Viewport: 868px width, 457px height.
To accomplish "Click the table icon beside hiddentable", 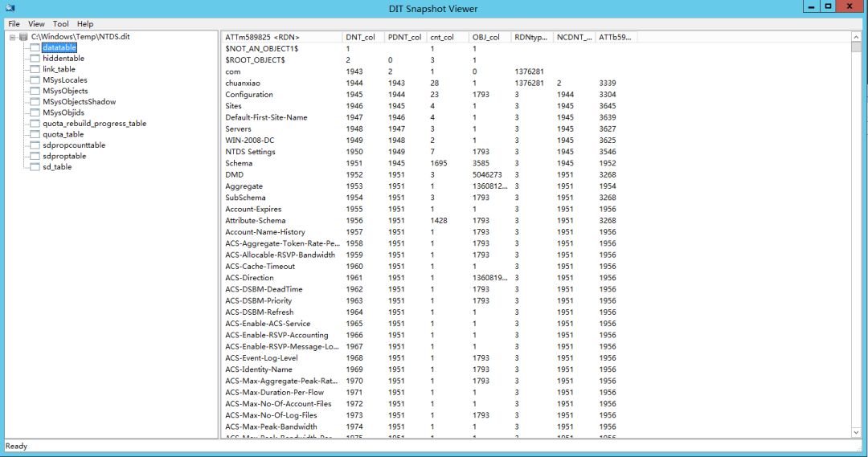I will coord(35,58).
